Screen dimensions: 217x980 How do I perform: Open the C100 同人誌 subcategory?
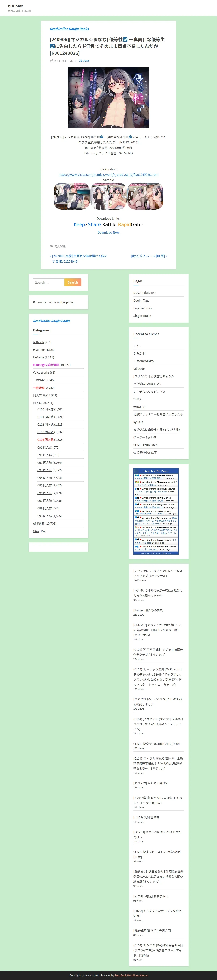[45, 409]
